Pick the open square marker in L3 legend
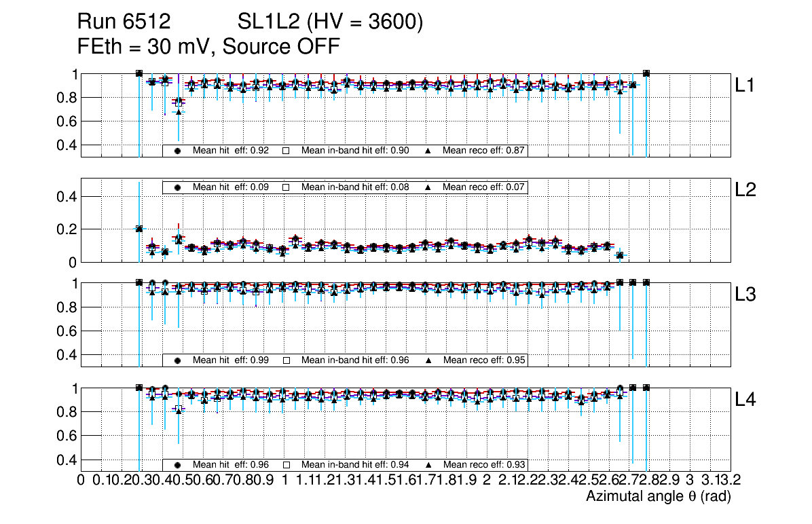The width and height of the screenshot is (812, 524). click(x=287, y=360)
